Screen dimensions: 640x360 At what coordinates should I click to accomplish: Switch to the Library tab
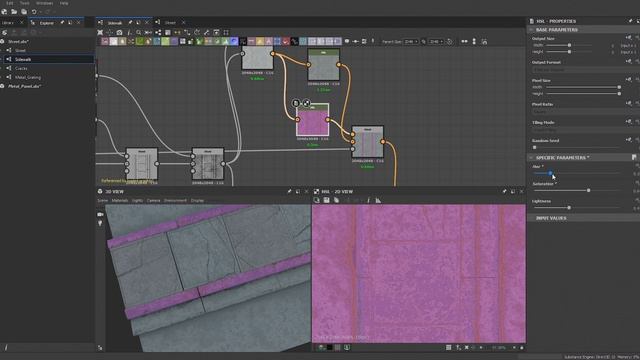[x=8, y=23]
